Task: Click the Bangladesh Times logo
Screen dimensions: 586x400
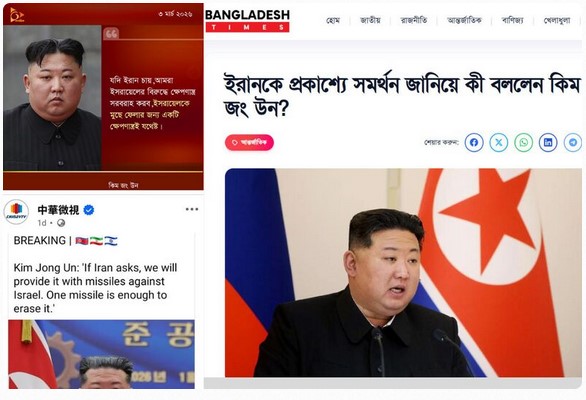Action: pos(247,20)
